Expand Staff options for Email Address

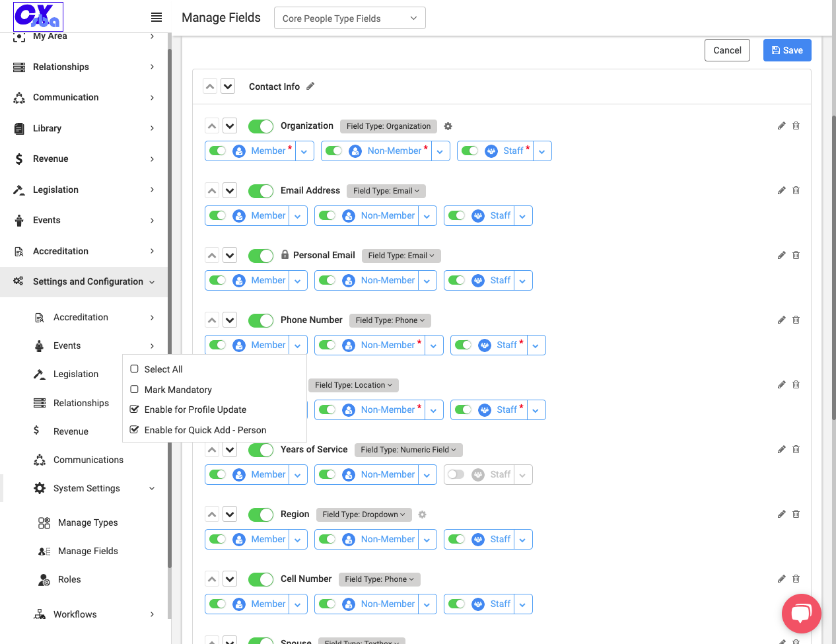(523, 216)
